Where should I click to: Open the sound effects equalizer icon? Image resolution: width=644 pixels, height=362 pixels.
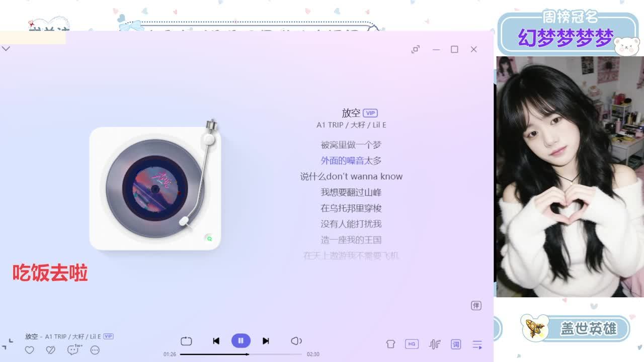click(434, 344)
